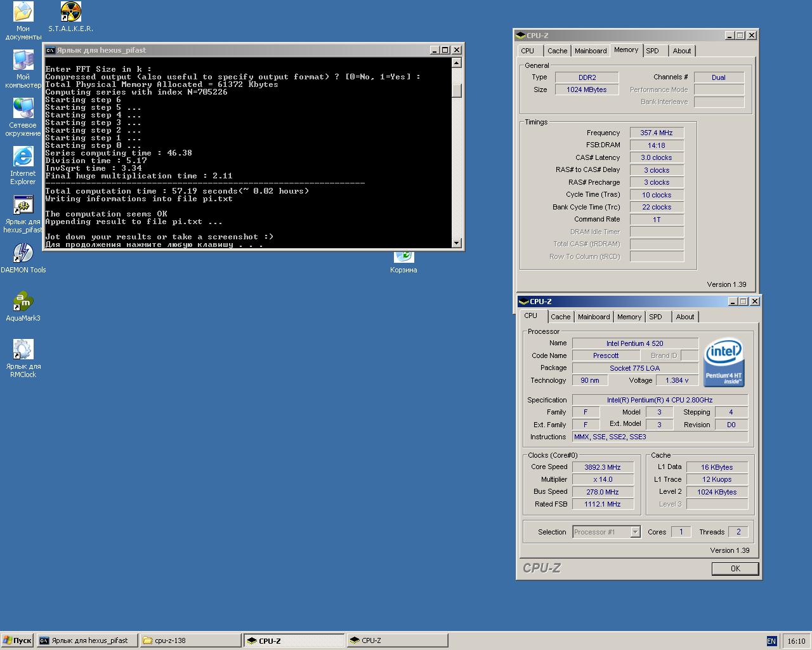
Task: Open Mainboard tab in lower CPU-Z window
Action: pos(594,317)
